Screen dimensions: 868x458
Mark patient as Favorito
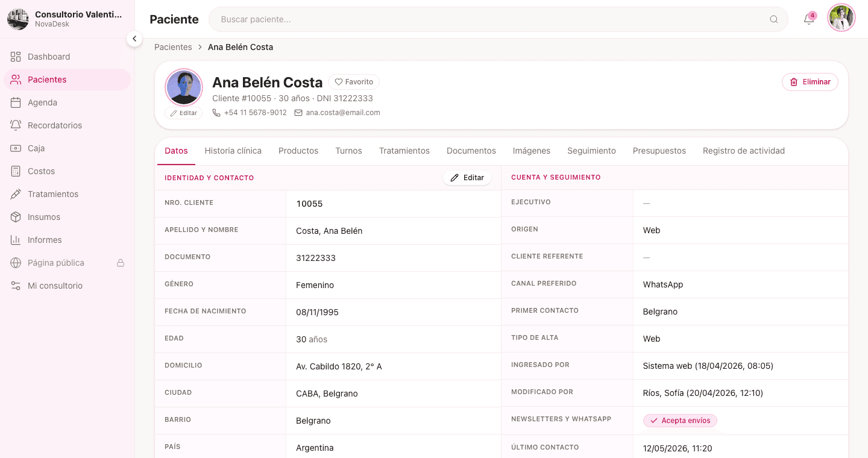pos(354,82)
